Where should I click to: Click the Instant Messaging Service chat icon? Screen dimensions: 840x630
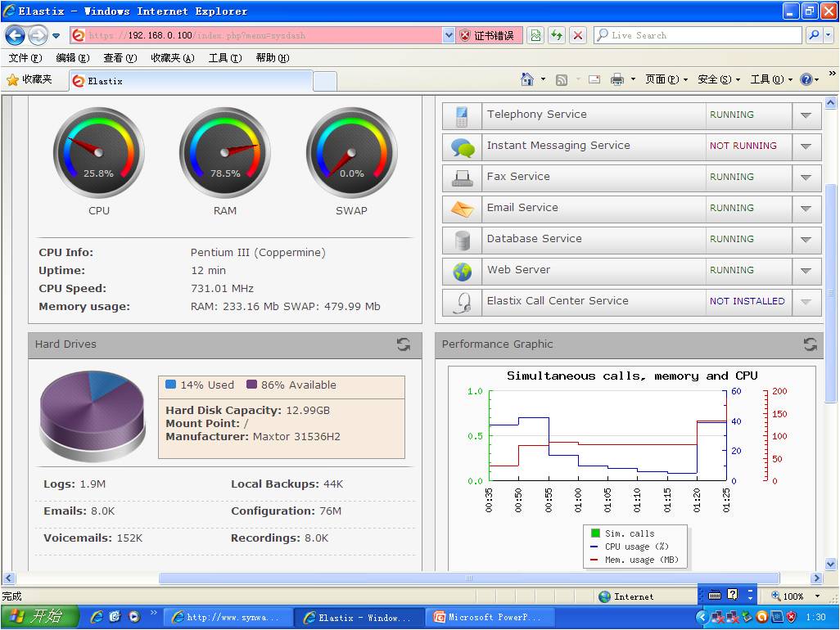click(x=463, y=146)
